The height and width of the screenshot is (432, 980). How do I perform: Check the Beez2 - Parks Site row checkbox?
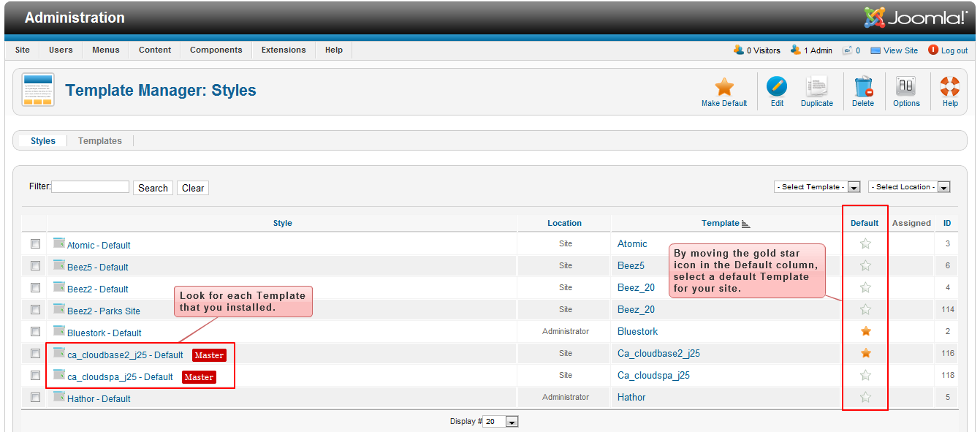click(35, 310)
